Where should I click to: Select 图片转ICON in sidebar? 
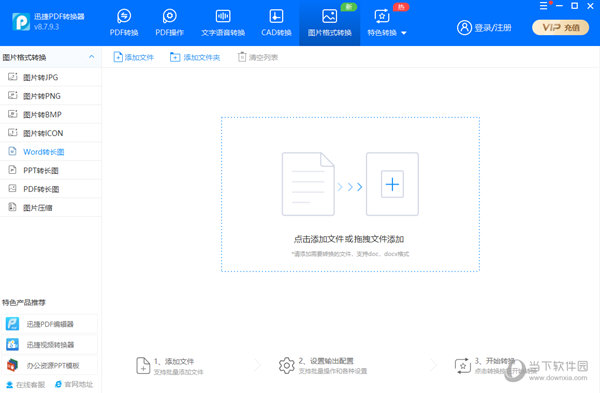click(51, 133)
